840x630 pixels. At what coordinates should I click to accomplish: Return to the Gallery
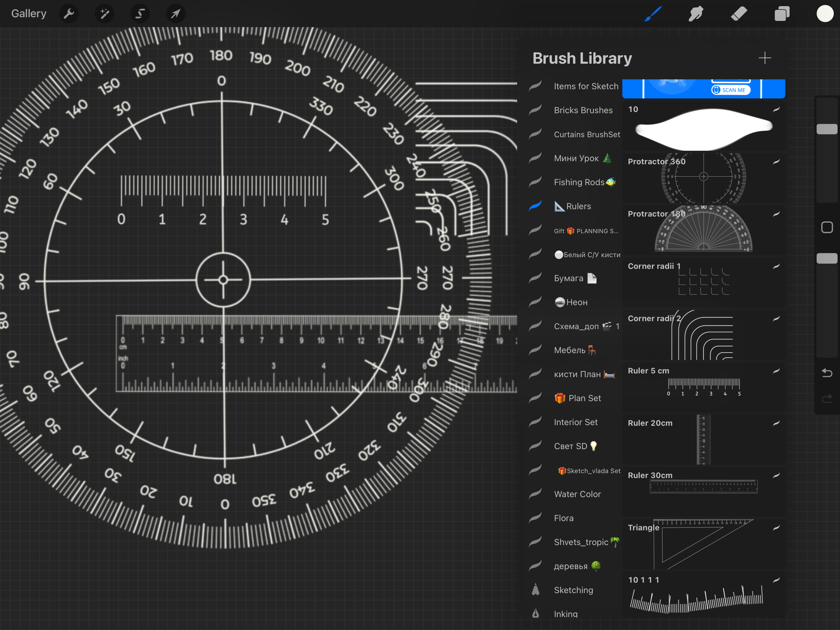coord(29,13)
